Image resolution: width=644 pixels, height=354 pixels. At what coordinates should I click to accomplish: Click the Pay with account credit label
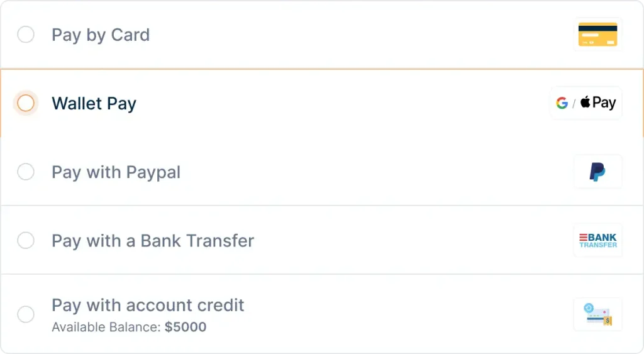148,305
